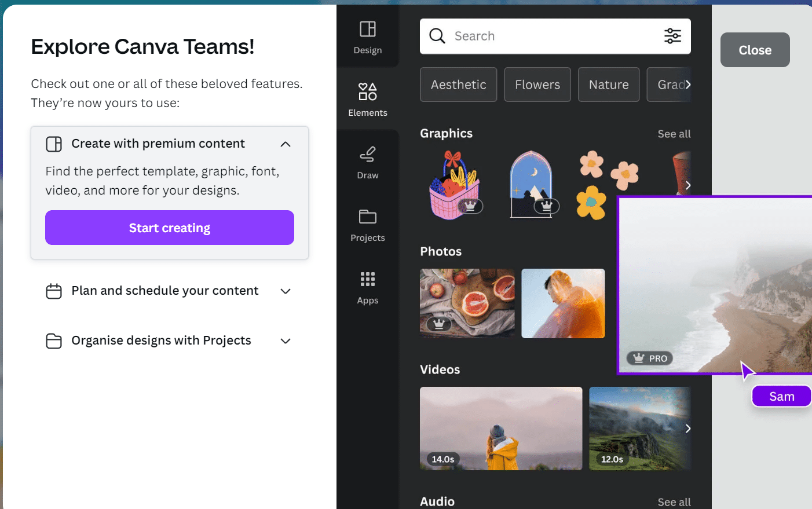Open the Apps grid icon
Viewport: 812px width, 509px height.
[368, 279]
